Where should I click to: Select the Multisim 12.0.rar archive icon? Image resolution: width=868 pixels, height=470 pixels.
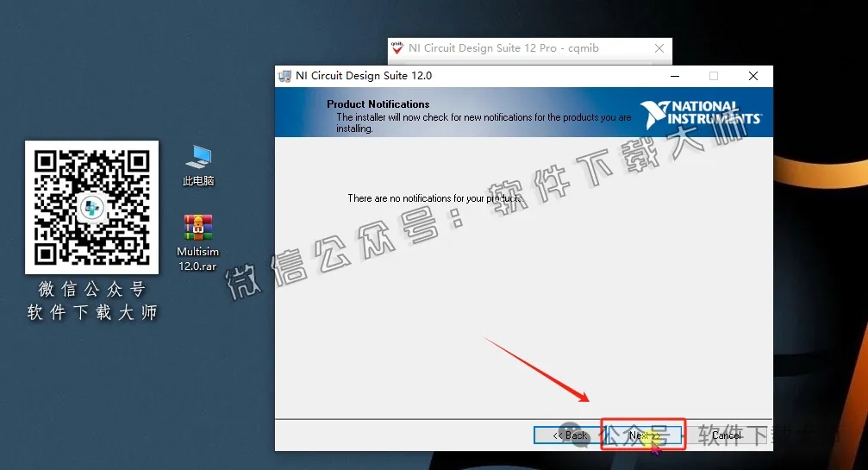coord(198,228)
